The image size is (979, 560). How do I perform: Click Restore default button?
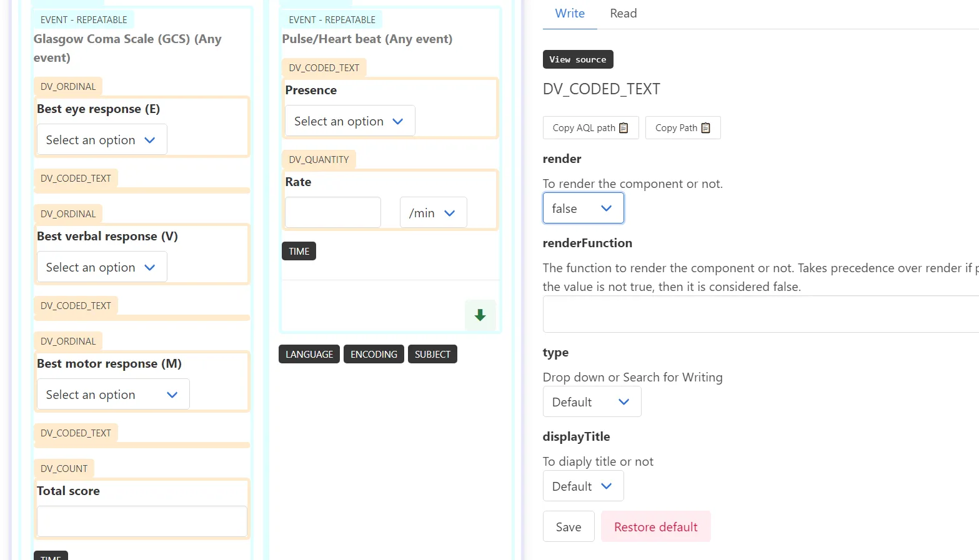pyautogui.click(x=655, y=527)
